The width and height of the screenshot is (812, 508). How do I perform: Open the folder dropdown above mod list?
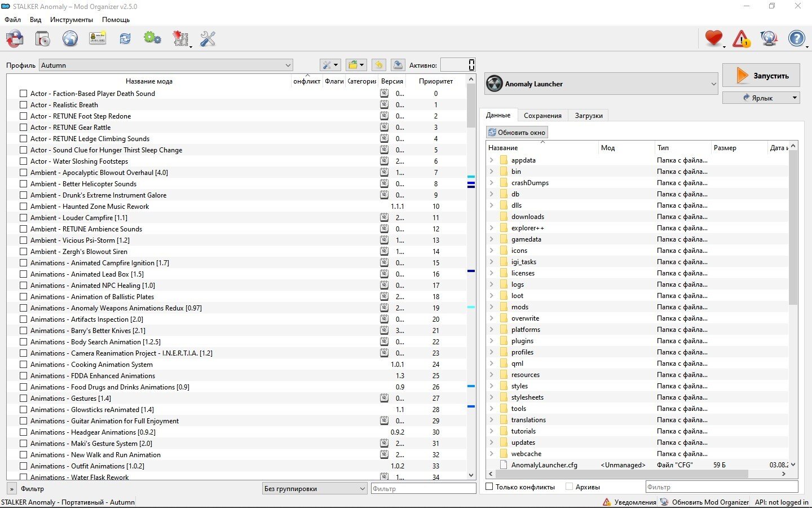point(356,65)
